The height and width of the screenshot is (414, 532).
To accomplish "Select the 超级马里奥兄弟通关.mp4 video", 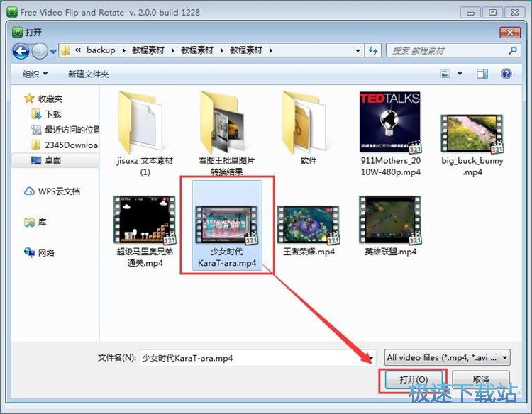I will (145, 231).
